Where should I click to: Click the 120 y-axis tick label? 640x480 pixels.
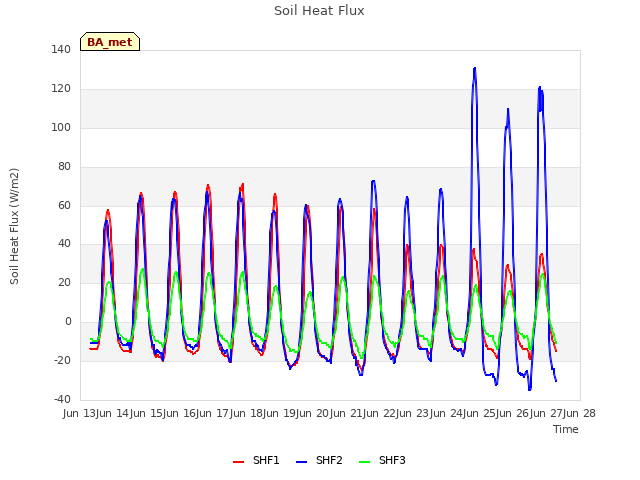(61, 89)
